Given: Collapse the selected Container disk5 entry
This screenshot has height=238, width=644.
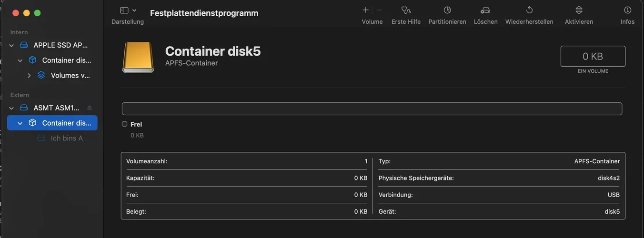Looking at the screenshot, I should tap(20, 123).
